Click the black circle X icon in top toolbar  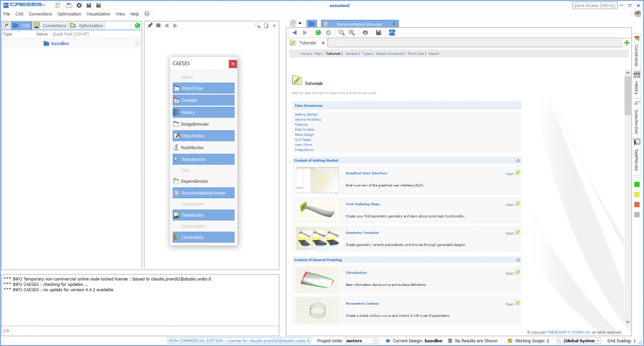click(x=79, y=5)
